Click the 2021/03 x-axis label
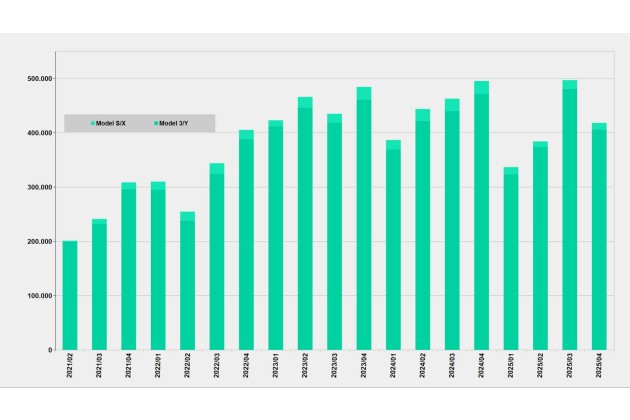Viewport: 630px width, 420px height. pos(100,369)
